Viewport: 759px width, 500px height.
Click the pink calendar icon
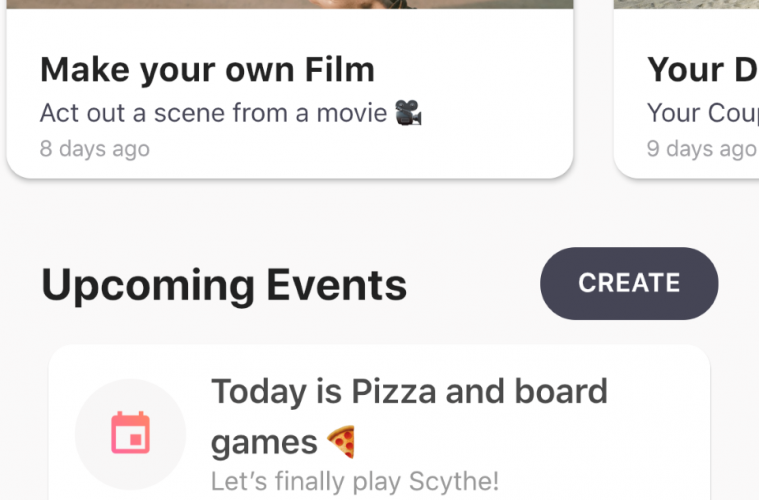130,434
